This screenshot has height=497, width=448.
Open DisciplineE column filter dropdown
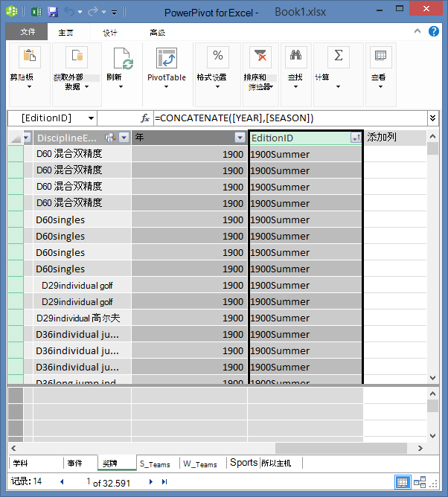point(124,138)
